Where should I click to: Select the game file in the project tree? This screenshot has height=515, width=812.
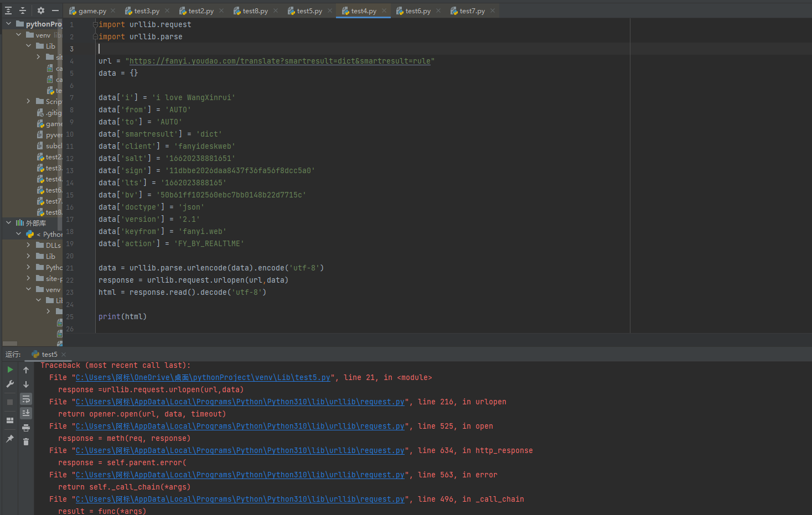(x=49, y=124)
